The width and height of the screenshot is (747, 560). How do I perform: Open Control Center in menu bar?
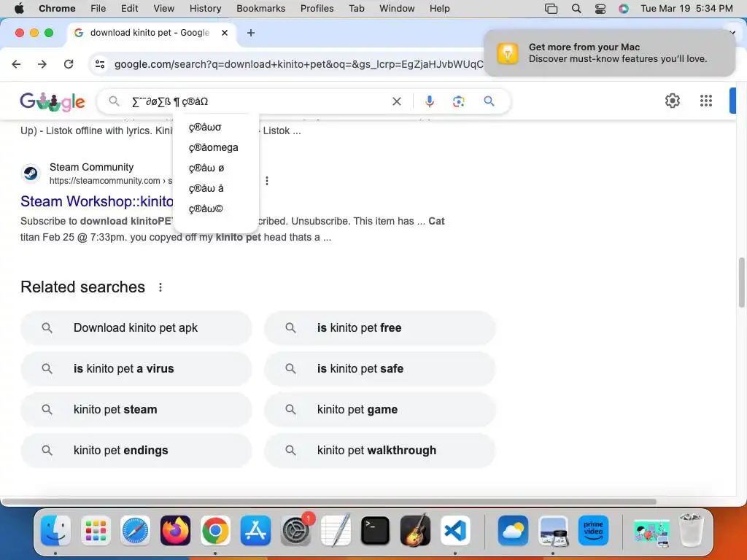[x=600, y=9]
